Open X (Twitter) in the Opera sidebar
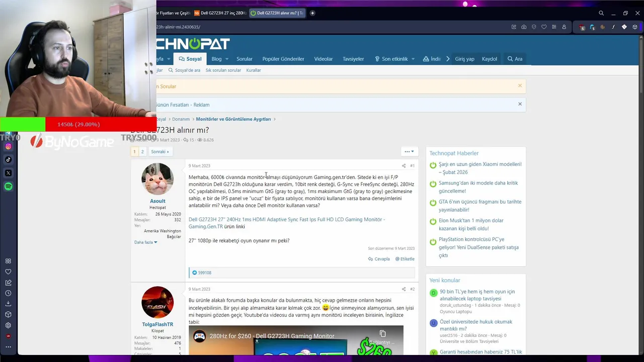Screen dimensions: 644x362 pos(8,173)
